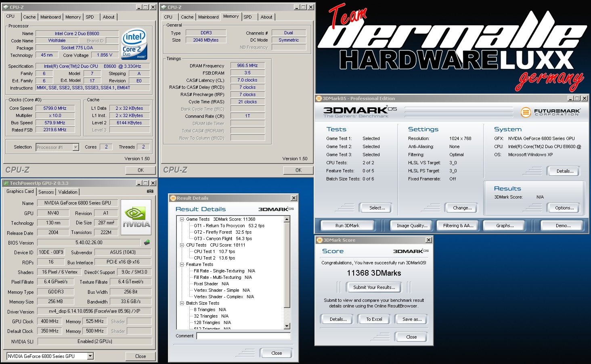Click OK in the CPU-Z CPU window
Screen dimensions: 591x364
tap(140, 170)
